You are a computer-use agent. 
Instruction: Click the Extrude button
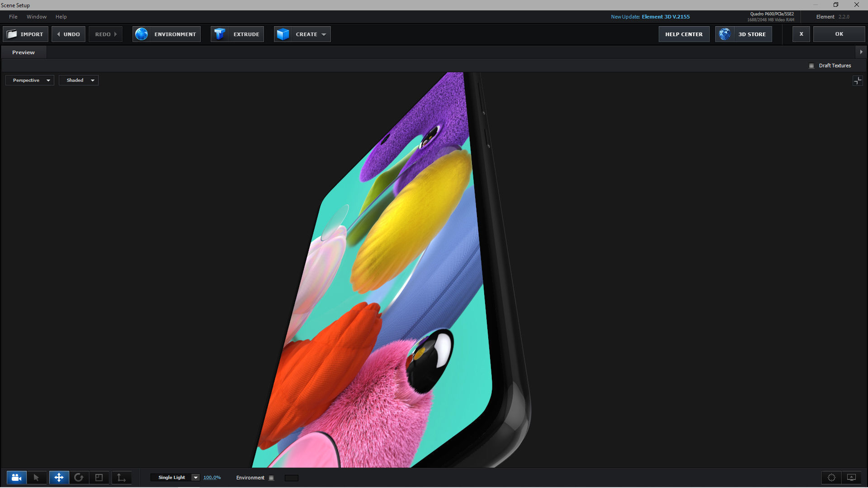237,34
